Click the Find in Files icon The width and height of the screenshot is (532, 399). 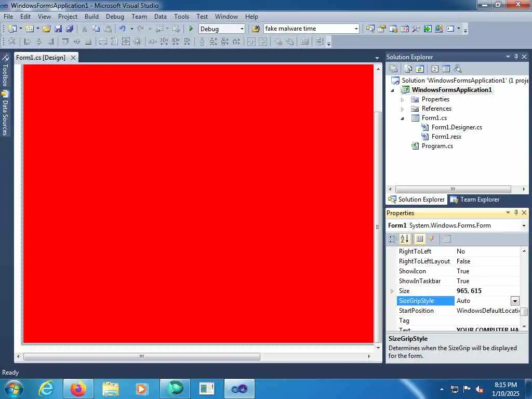pyautogui.click(x=256, y=29)
